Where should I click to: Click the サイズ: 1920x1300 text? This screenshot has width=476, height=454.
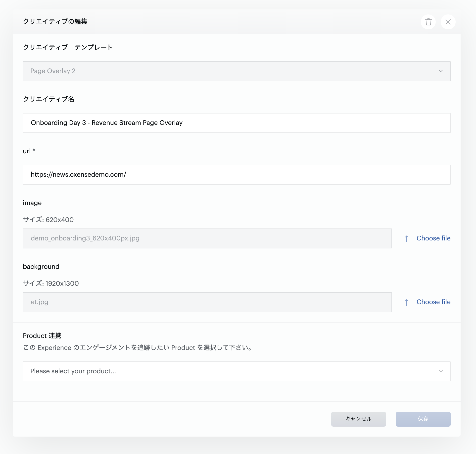click(x=51, y=284)
